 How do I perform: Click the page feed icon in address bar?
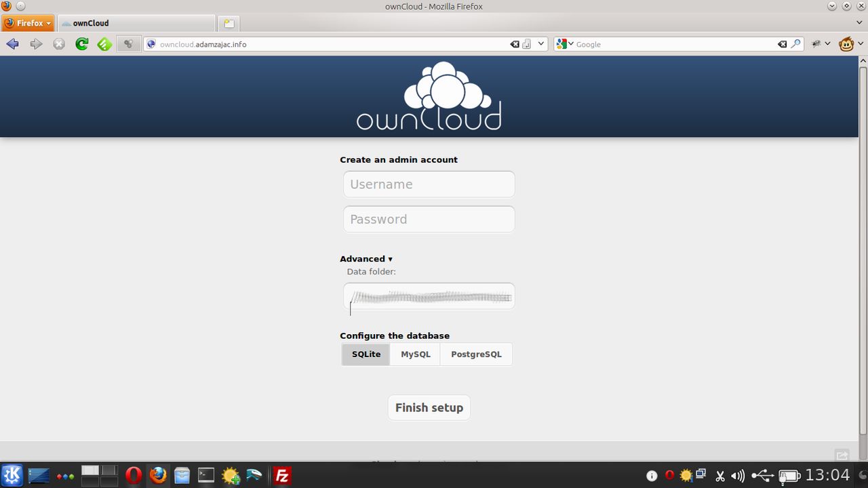pyautogui.click(x=527, y=44)
